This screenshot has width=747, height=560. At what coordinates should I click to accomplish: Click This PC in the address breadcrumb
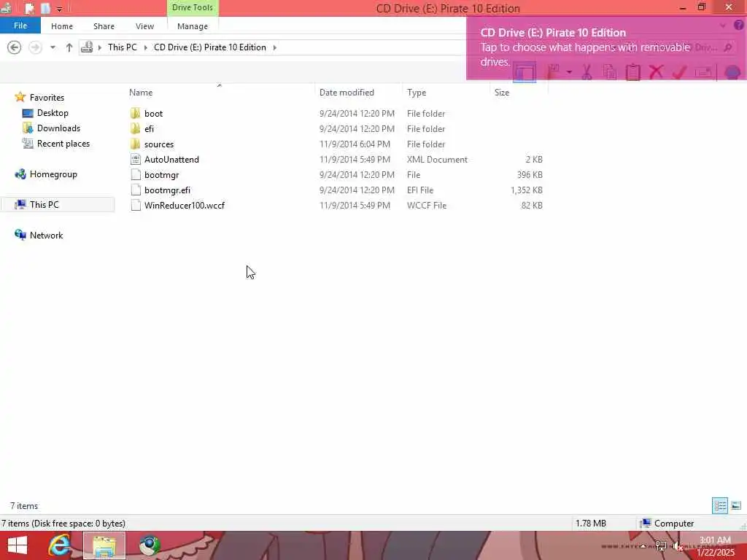click(123, 47)
